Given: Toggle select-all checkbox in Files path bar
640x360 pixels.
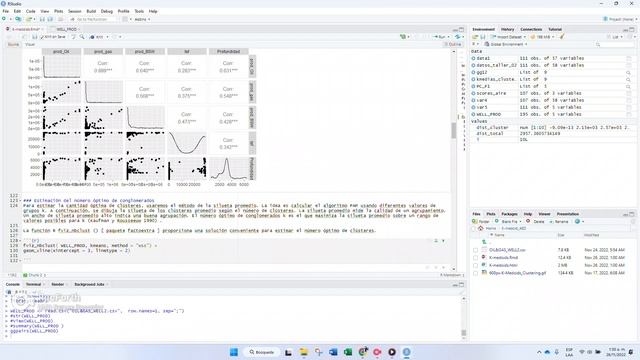Looking at the screenshot, I should 474,228.
